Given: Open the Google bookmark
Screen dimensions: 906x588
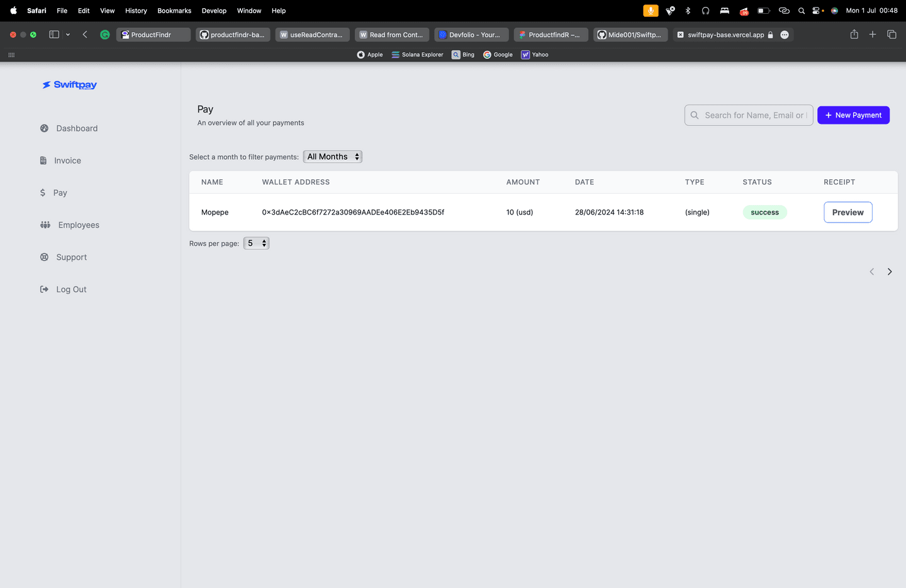Looking at the screenshot, I should (498, 55).
